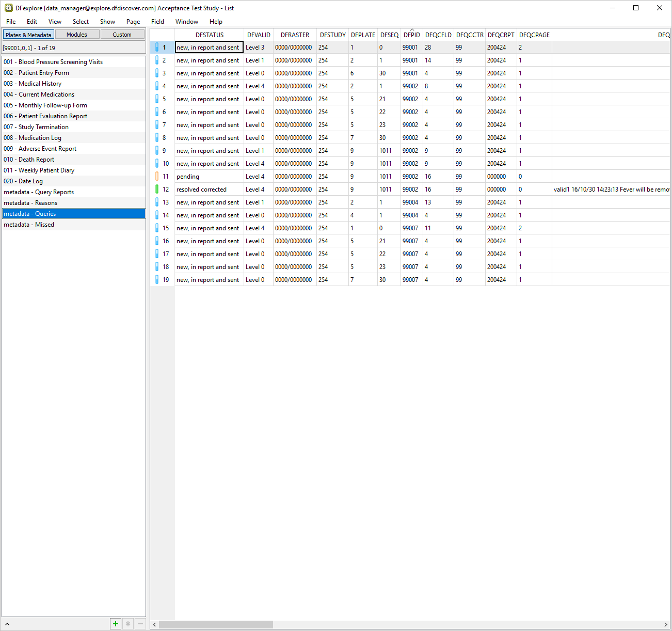Open the Field menu
Viewport: 672px width, 631px height.
point(157,22)
